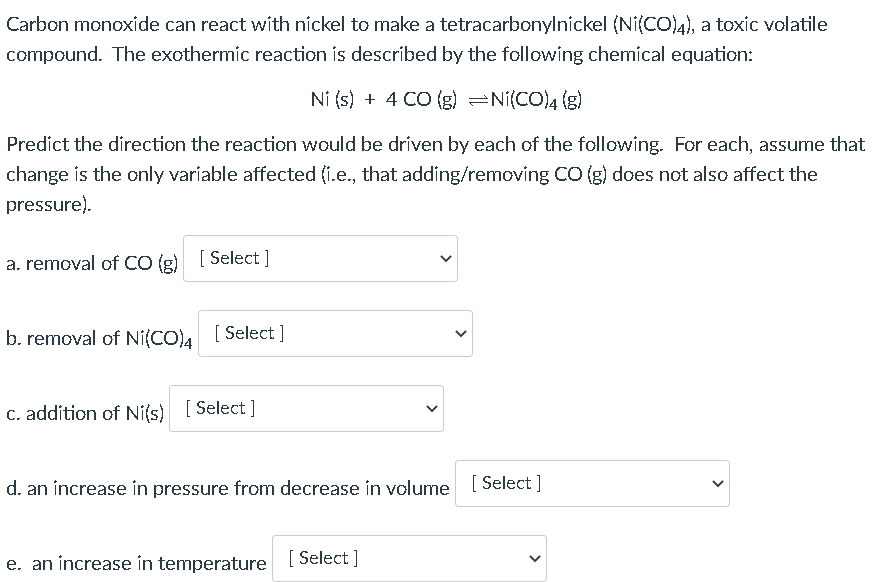The image size is (888, 582).
Task: Open the dropdown for removal of Ni(CO)4
Action: (x=336, y=333)
